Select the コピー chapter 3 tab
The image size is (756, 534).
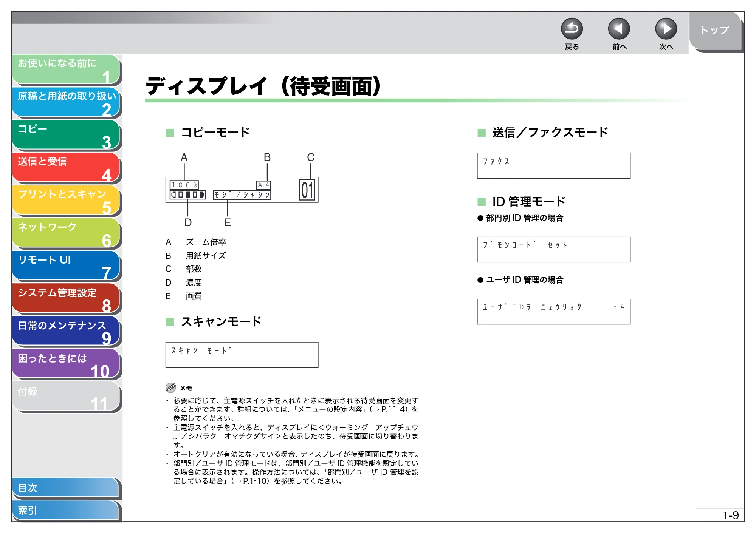[x=66, y=135]
